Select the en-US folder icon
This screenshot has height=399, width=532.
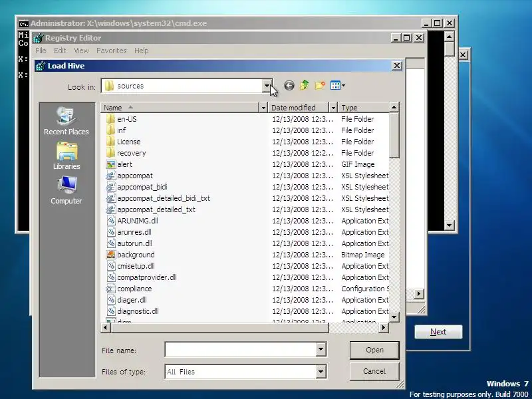click(110, 119)
